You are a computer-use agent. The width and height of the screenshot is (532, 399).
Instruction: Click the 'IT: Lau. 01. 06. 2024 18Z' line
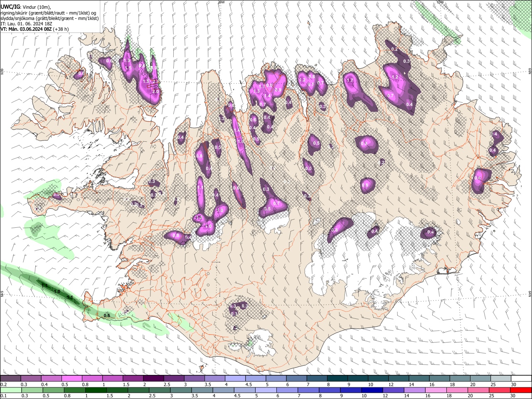pyautogui.click(x=26, y=24)
